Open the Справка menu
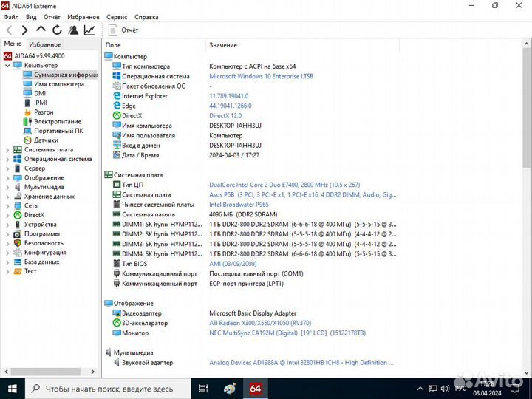 coord(146,17)
